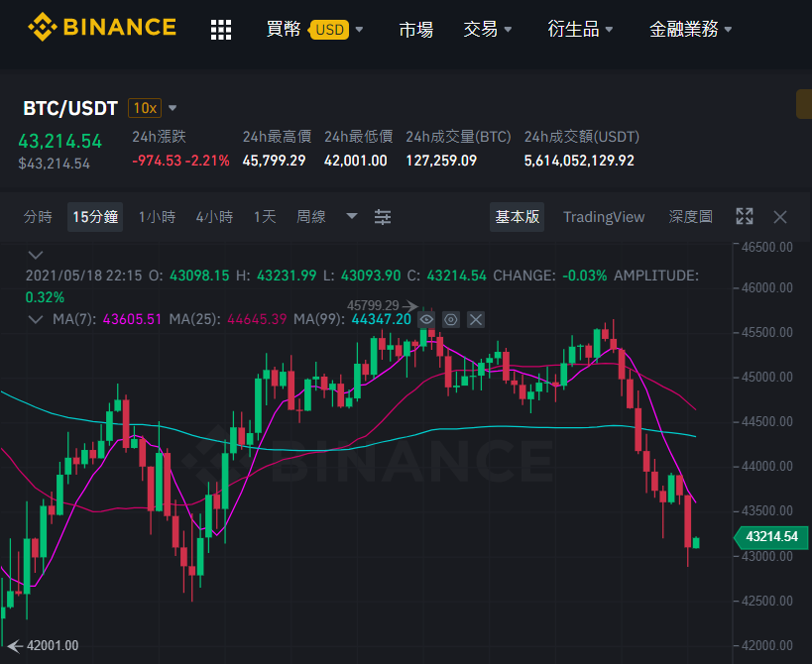Open the 金融業務 finance menu
Viewport: 812px width, 664px height.
[690, 29]
